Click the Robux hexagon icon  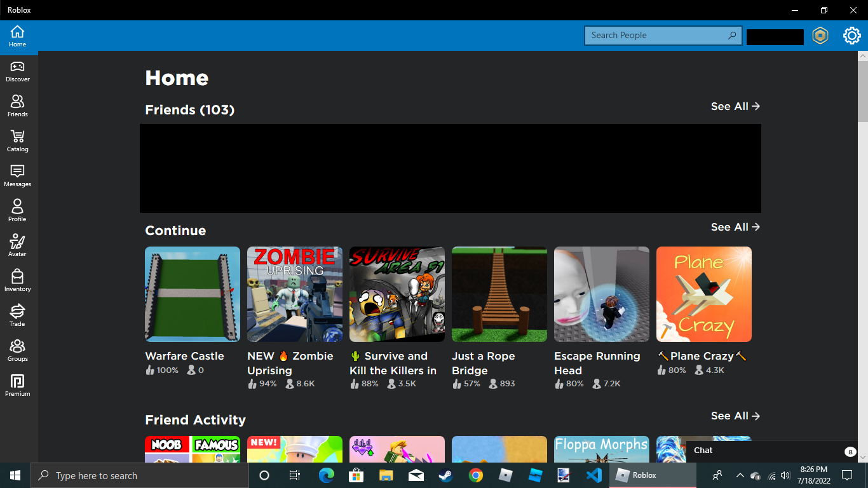pyautogui.click(x=820, y=36)
